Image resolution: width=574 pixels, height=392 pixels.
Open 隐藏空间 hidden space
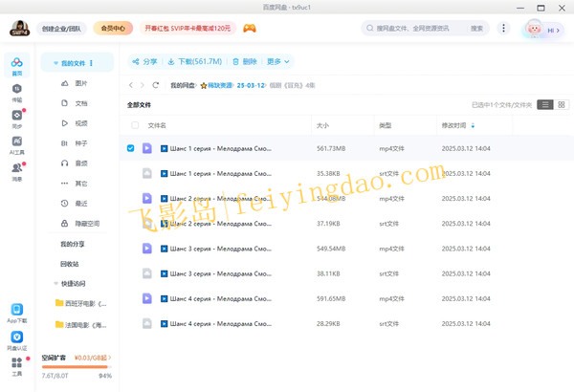(x=87, y=224)
